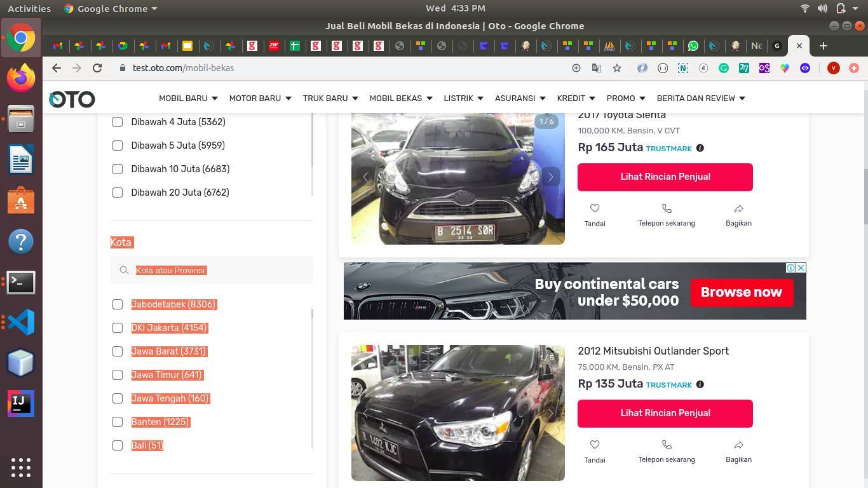Open the Mitsubishi Outlander car photo
Viewport: 868px width, 488px height.
[x=458, y=413]
